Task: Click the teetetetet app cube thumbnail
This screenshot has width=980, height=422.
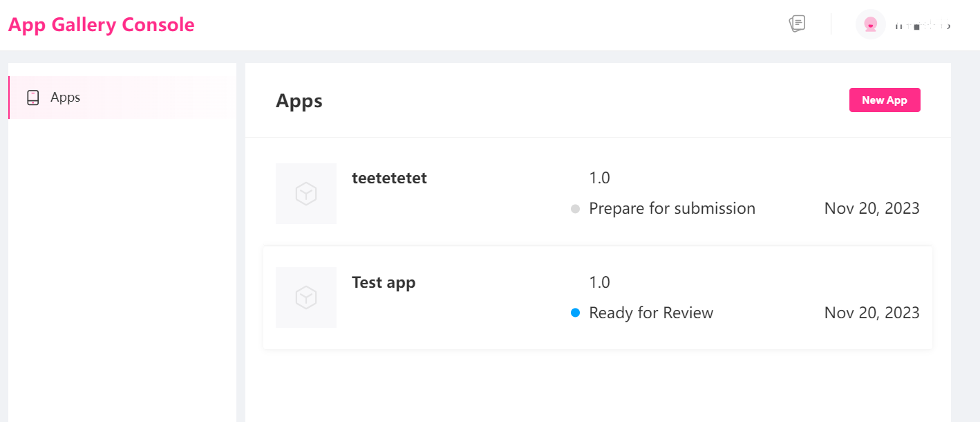Action: 305,194
